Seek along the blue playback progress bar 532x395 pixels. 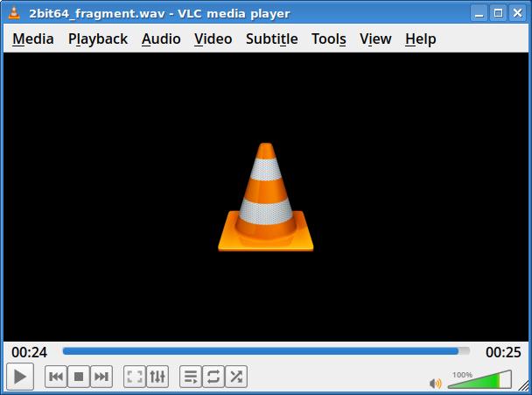click(x=266, y=351)
